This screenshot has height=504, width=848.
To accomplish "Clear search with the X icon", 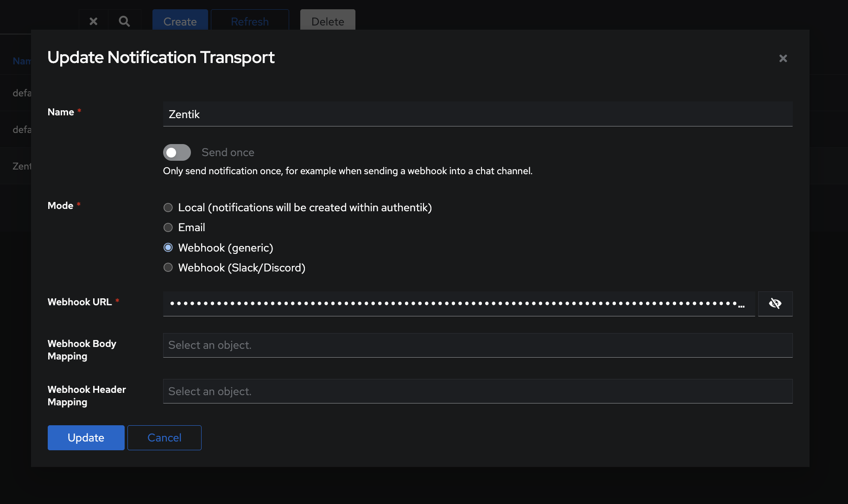I will point(94,21).
